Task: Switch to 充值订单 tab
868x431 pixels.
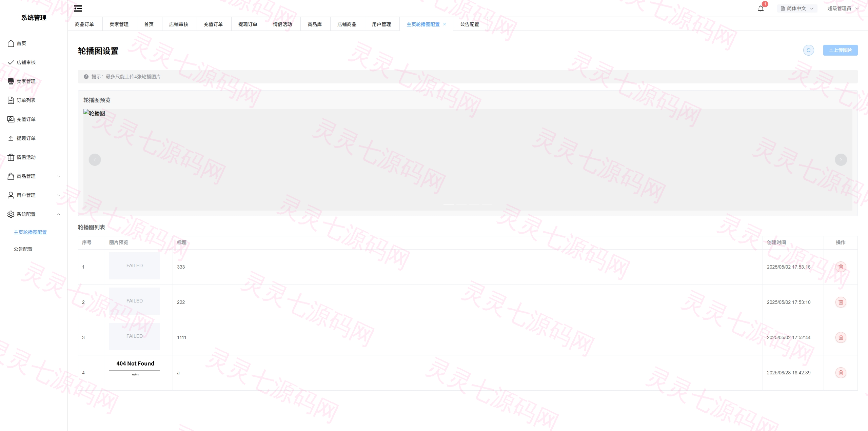Action: click(x=213, y=24)
